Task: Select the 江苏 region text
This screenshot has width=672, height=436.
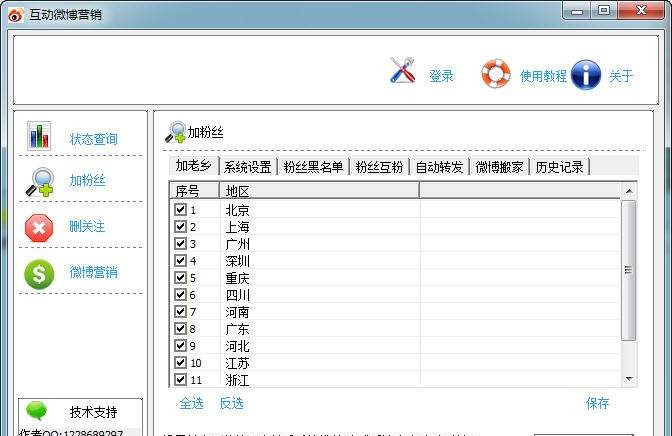Action: coord(237,364)
